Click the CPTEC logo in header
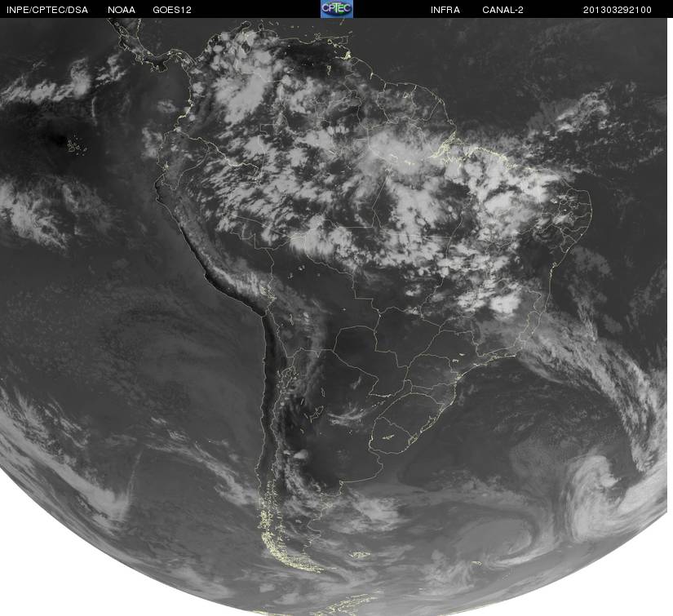This screenshot has width=673, height=616. point(337,9)
